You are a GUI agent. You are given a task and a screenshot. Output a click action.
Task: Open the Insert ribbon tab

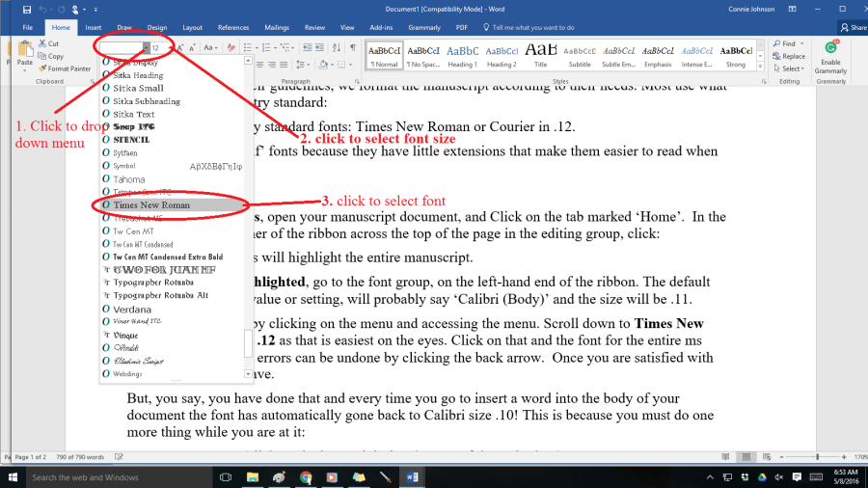[x=94, y=28]
